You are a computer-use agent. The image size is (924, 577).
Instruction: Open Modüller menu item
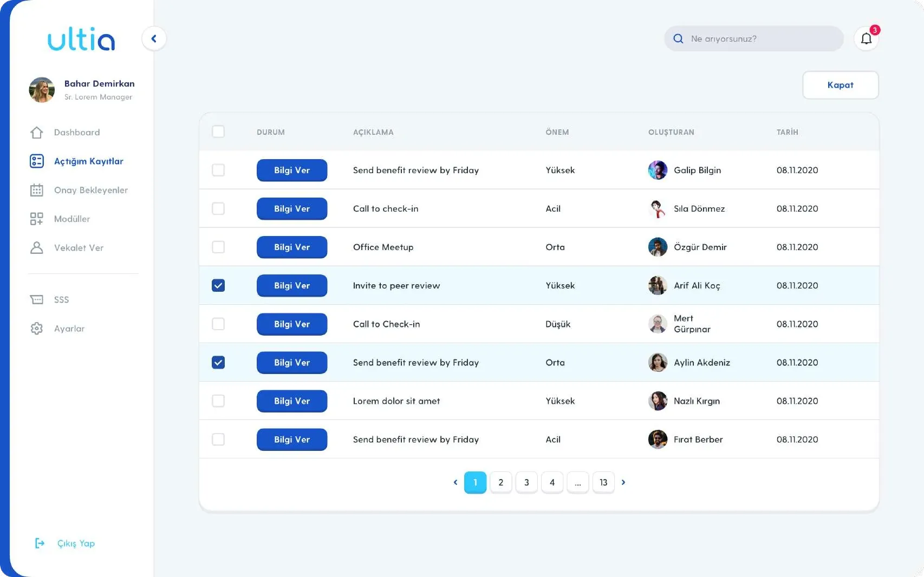tap(72, 219)
